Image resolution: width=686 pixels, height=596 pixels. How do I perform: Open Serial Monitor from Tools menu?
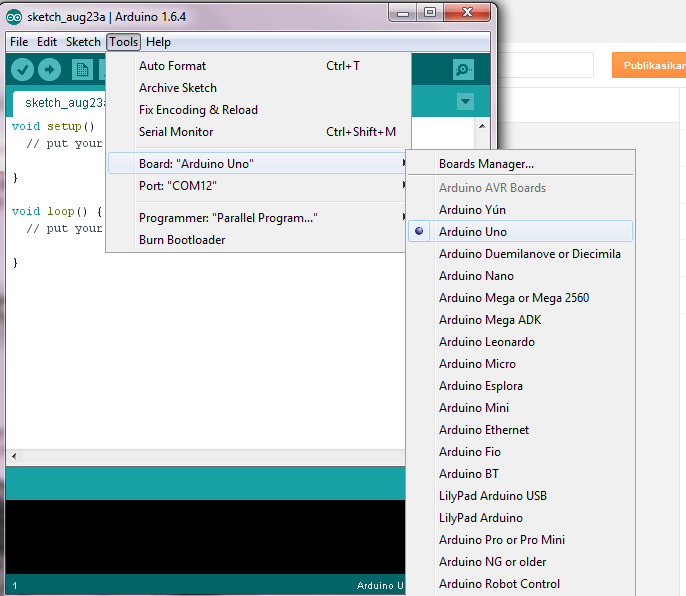point(257,131)
